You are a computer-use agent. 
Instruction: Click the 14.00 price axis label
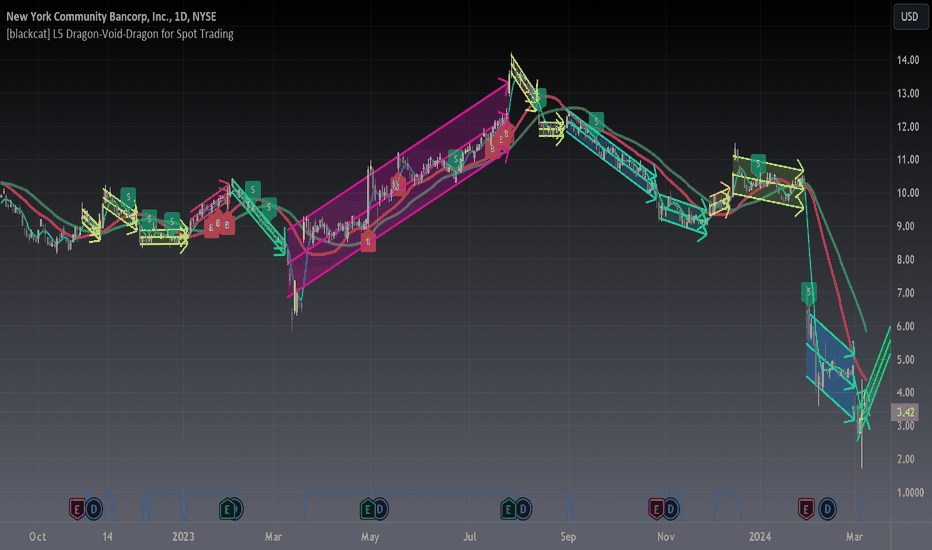click(908, 60)
